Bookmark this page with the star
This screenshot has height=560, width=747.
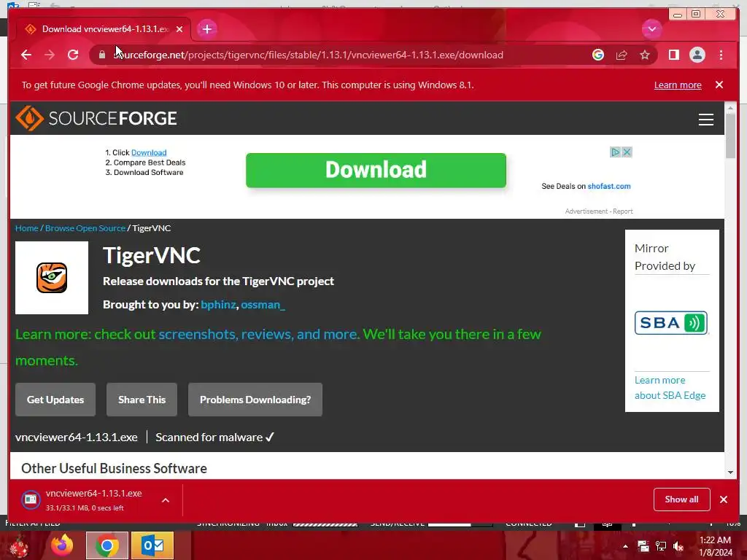[645, 55]
